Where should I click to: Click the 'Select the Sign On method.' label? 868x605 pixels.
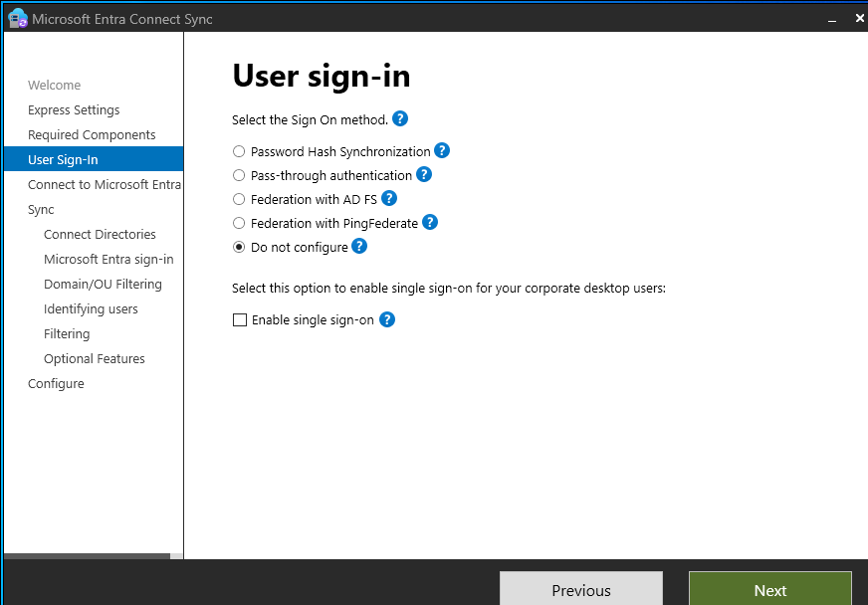pyautogui.click(x=310, y=120)
